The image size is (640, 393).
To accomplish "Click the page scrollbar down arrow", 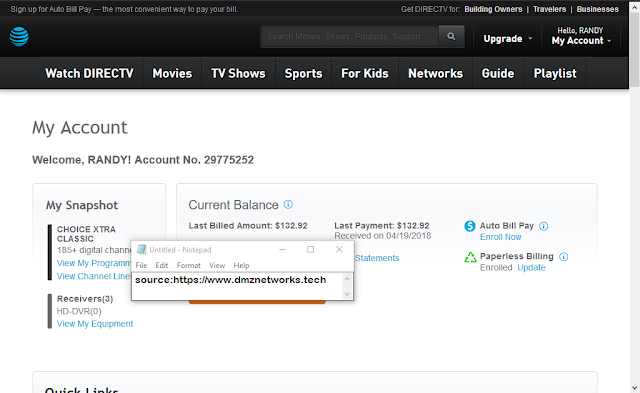I will (x=634, y=388).
